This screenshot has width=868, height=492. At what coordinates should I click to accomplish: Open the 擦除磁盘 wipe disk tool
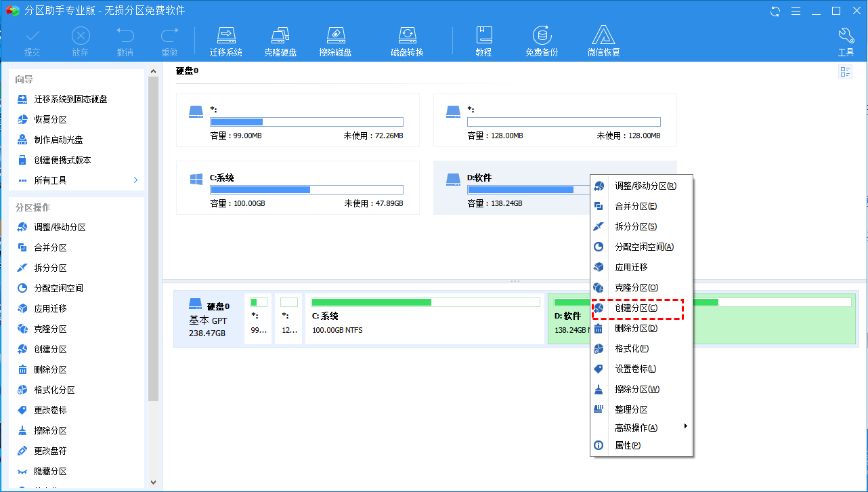click(x=335, y=41)
